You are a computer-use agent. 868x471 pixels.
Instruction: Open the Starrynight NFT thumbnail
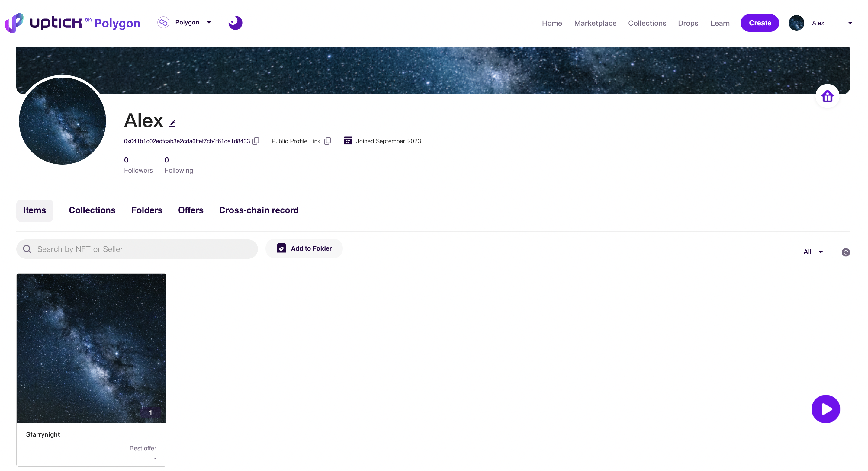click(x=91, y=348)
